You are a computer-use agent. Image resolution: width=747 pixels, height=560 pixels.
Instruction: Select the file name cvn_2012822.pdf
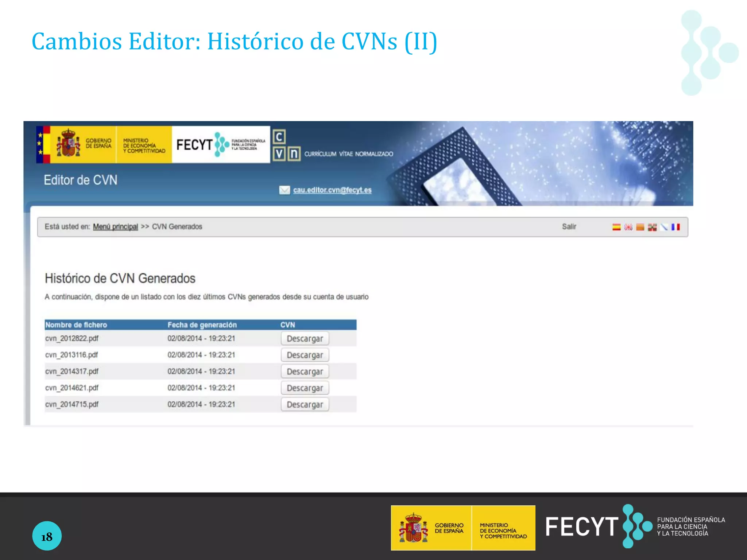(x=72, y=338)
